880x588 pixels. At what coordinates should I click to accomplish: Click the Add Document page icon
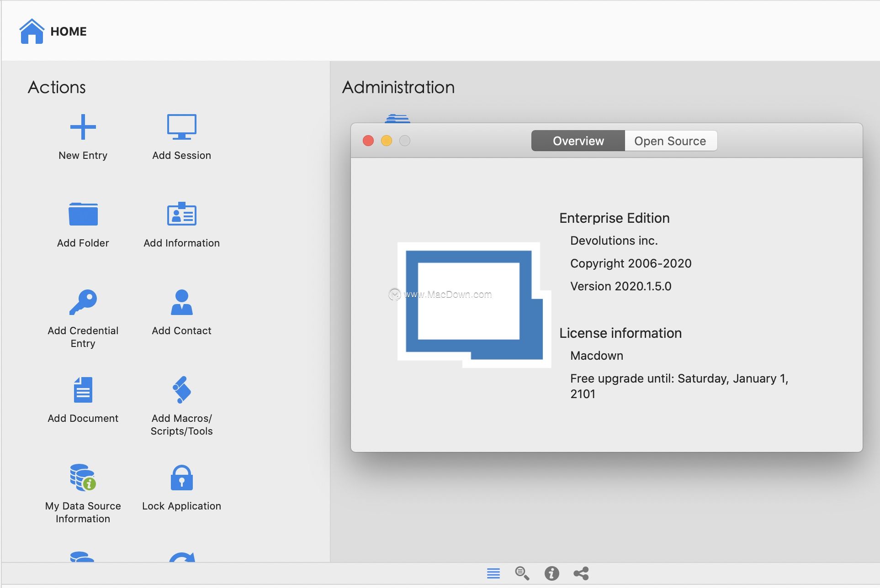[83, 389]
